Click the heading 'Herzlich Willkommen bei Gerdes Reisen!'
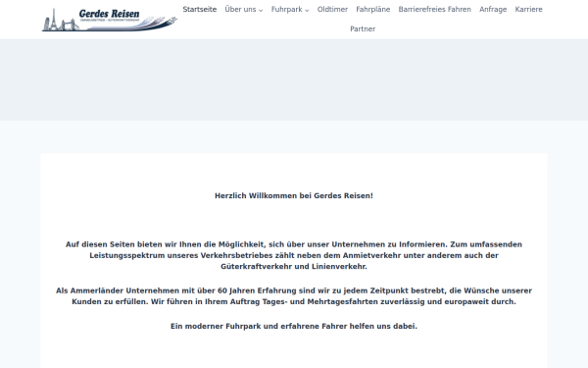588x368 pixels. [x=294, y=195]
